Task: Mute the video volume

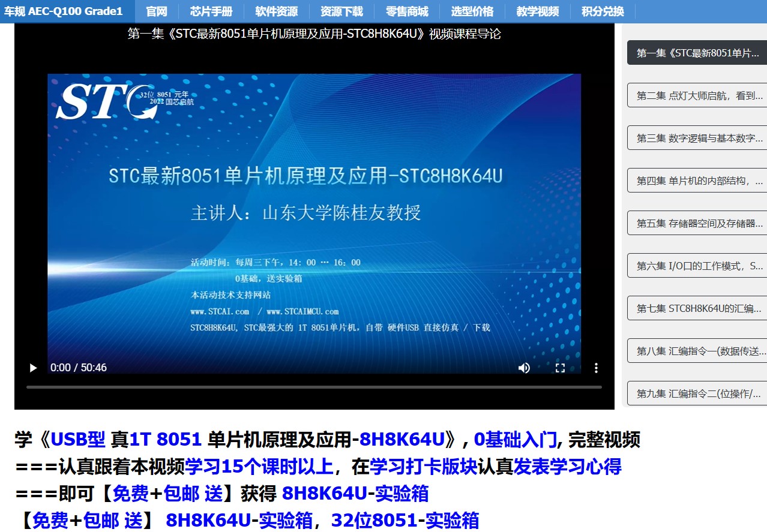Action: [x=524, y=368]
